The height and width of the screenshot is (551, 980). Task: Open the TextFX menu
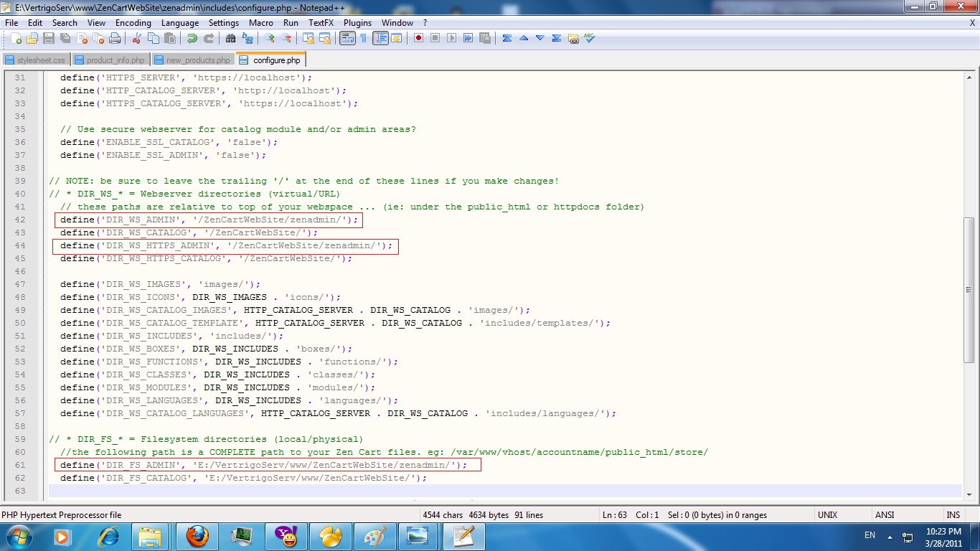coord(321,23)
